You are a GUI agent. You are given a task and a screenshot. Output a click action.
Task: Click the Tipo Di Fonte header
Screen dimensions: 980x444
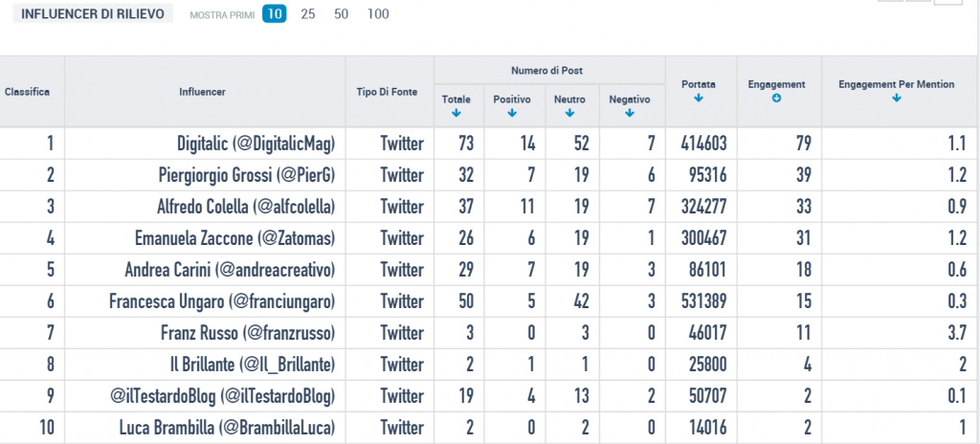coord(387,92)
